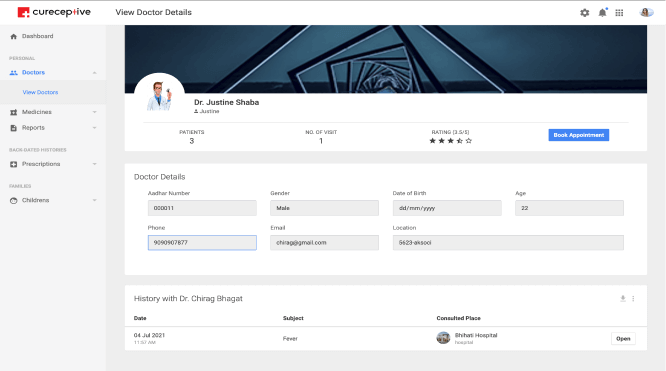Download history using the download icon
The image size is (666, 371).
pyautogui.click(x=623, y=298)
